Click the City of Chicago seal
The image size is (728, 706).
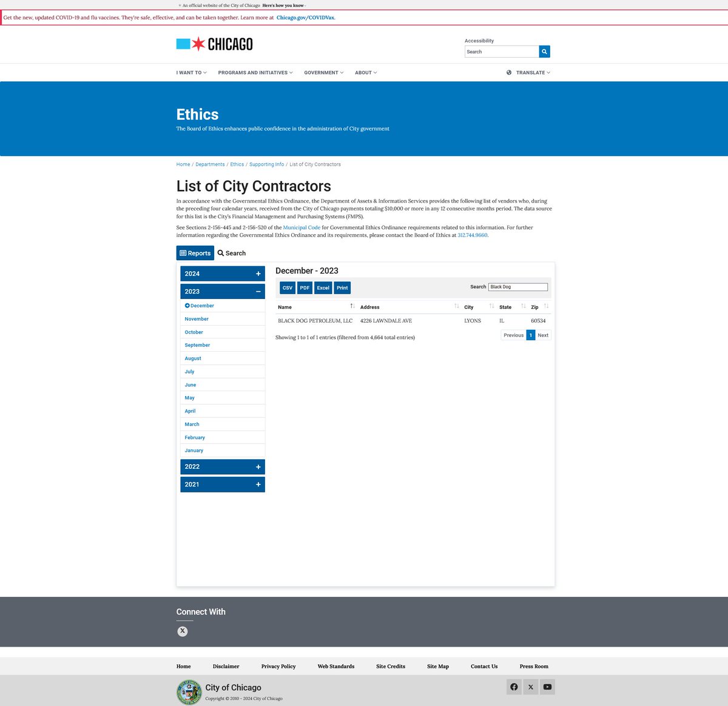pyautogui.click(x=189, y=692)
